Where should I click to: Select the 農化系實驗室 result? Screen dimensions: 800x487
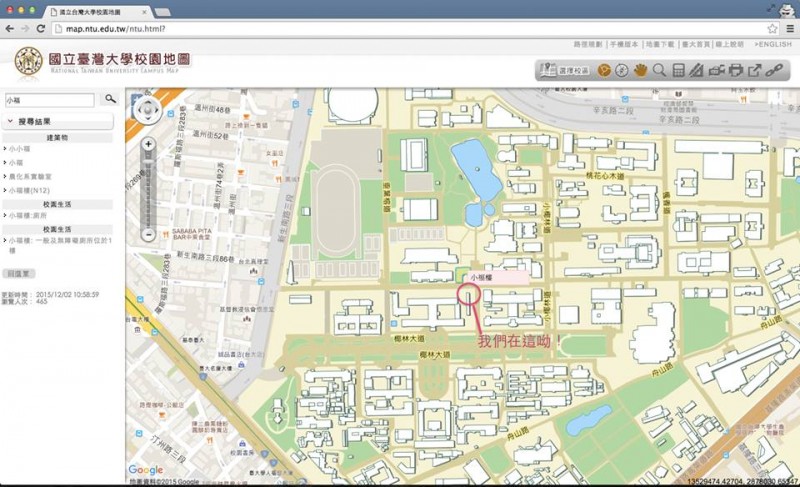(30, 176)
